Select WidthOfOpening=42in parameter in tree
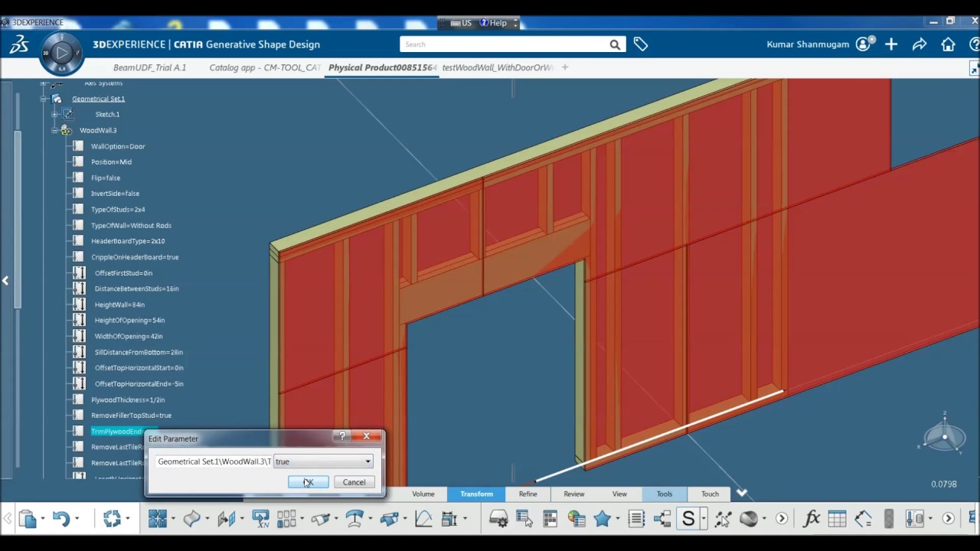This screenshot has height=551, width=980. click(x=129, y=336)
